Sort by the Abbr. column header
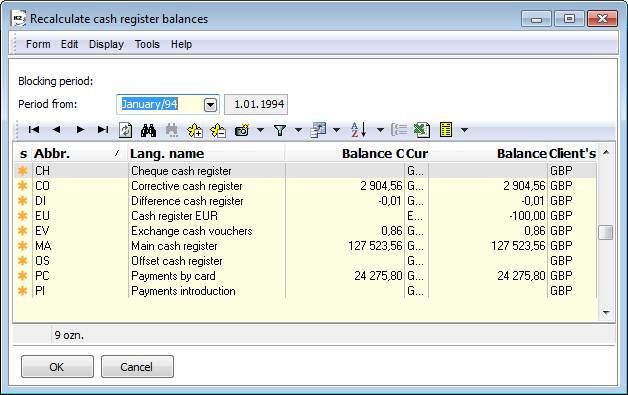 pos(79,153)
